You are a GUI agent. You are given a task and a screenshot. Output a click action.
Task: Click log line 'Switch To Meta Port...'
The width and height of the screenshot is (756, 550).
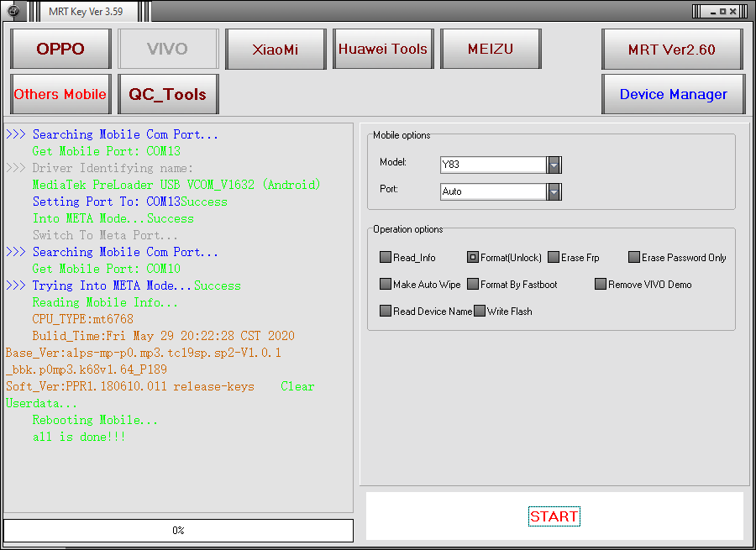[x=105, y=235]
